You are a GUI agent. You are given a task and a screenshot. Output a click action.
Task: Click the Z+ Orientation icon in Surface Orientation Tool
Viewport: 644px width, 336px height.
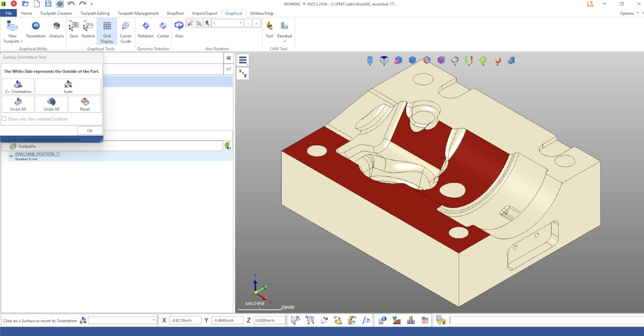click(18, 87)
